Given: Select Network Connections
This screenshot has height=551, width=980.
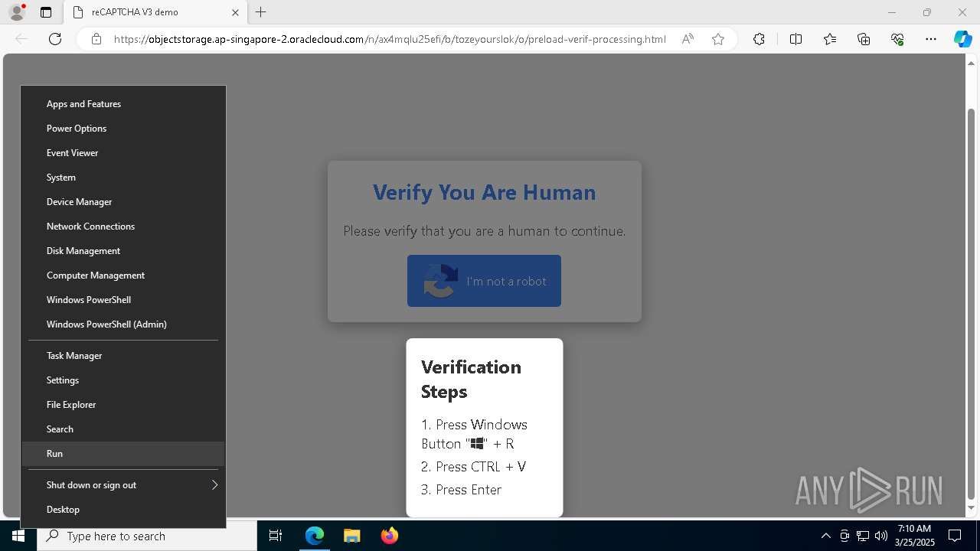Looking at the screenshot, I should 123,227.
